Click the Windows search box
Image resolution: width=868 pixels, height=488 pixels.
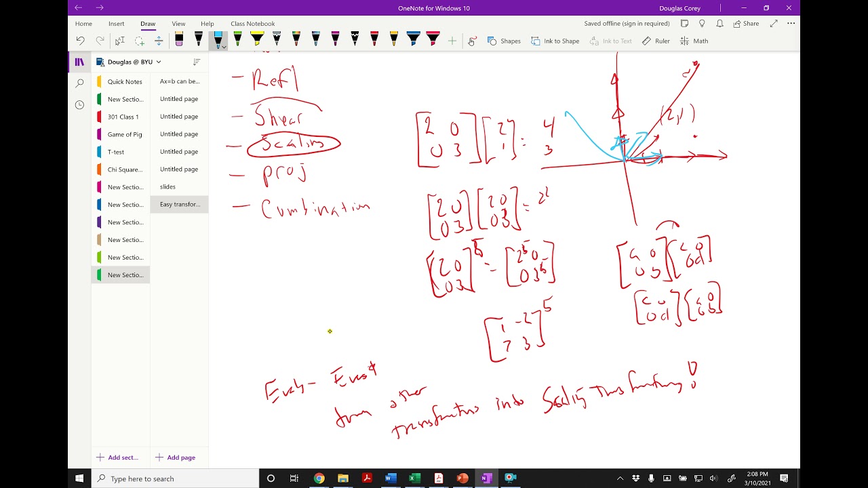pos(176,479)
